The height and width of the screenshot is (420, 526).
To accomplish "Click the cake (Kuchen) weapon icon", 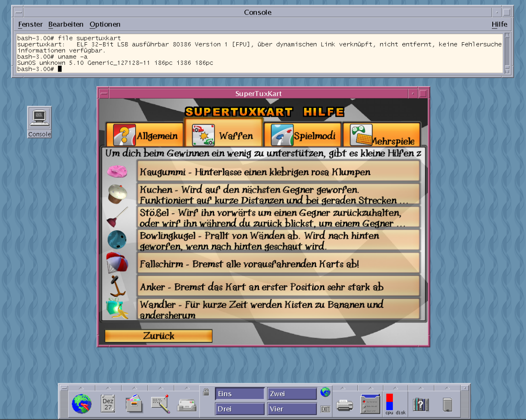I will click(117, 194).
